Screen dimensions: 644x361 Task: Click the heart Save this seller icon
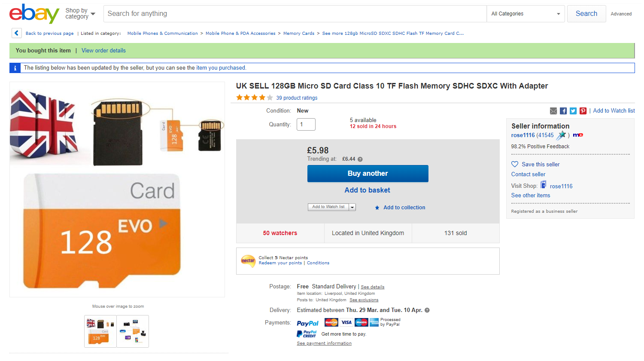tap(515, 164)
